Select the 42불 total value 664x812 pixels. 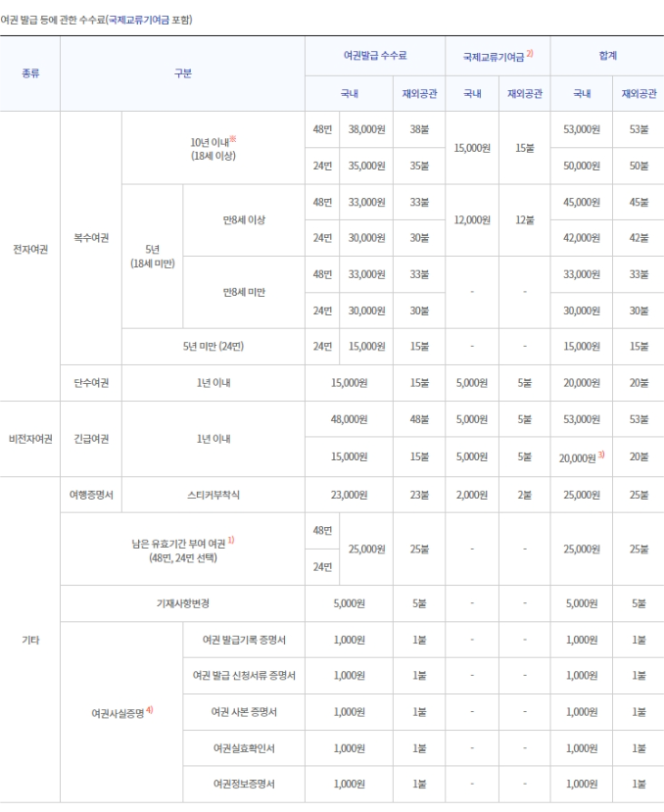[x=639, y=238]
